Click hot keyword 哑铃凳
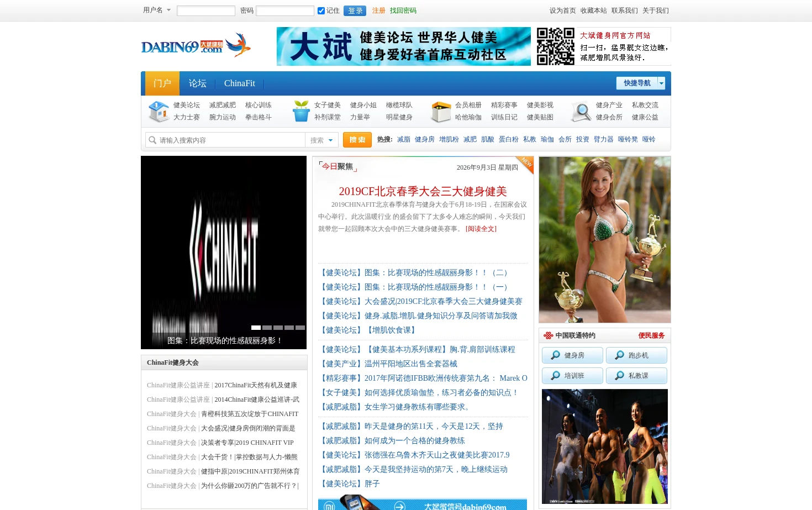The height and width of the screenshot is (510, 812). click(628, 140)
